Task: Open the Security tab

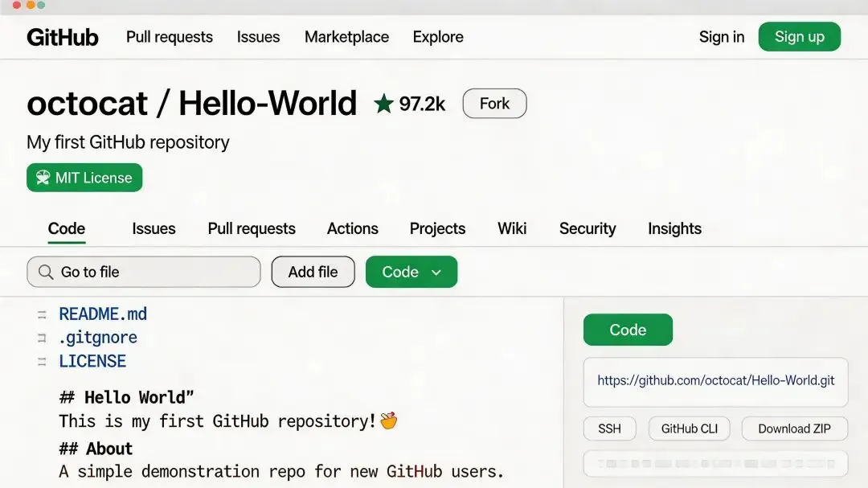Action: pyautogui.click(x=588, y=229)
